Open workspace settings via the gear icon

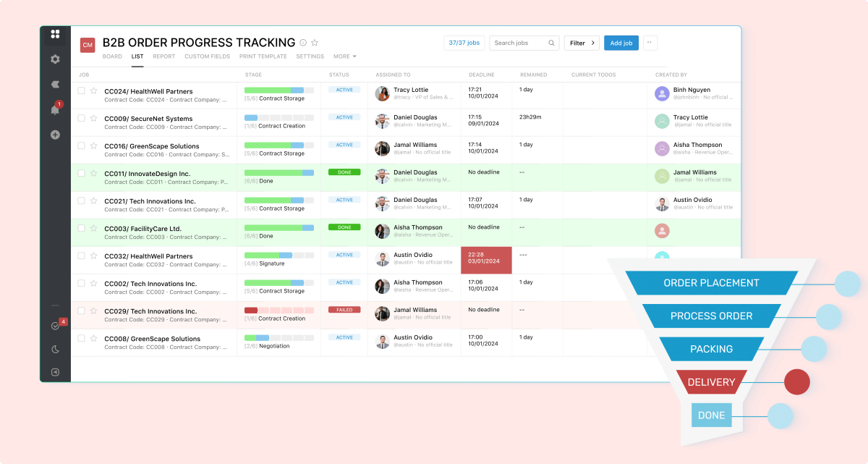coord(55,59)
